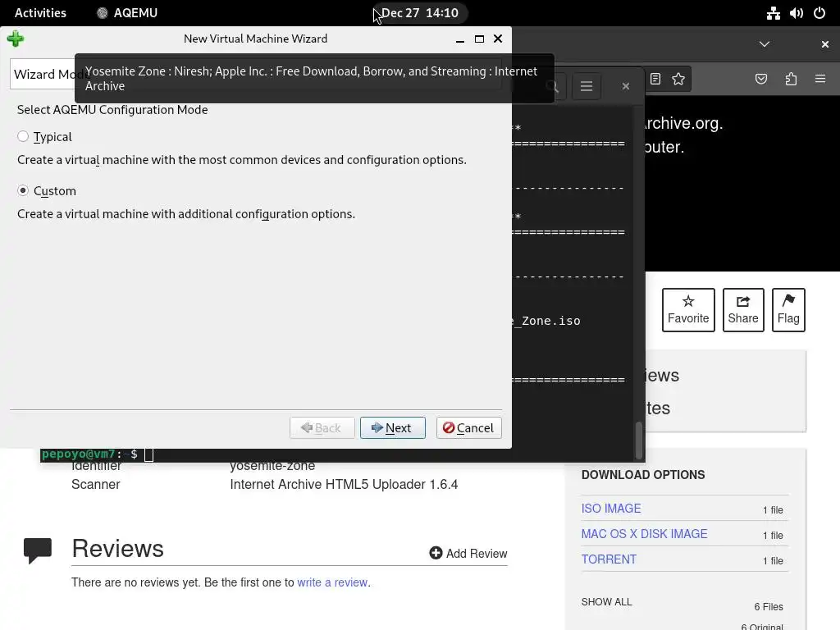Click the 'Select AQEMU Configuration Mode' label

pyautogui.click(x=112, y=110)
